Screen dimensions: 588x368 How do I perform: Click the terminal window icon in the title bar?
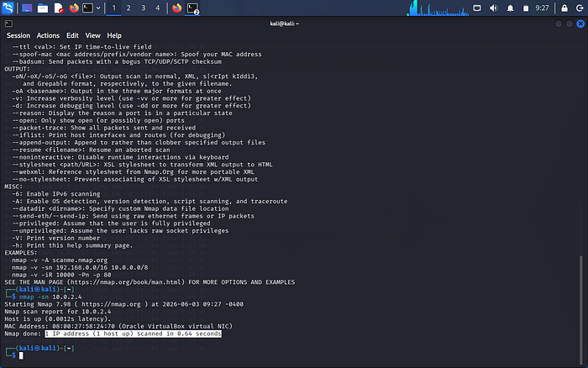tap(8, 24)
